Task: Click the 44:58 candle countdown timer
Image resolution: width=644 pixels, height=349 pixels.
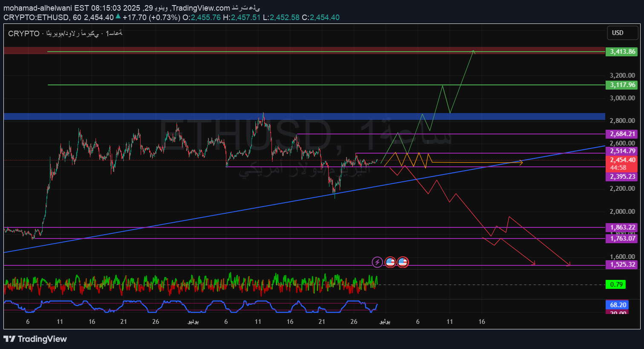Action: pos(618,168)
